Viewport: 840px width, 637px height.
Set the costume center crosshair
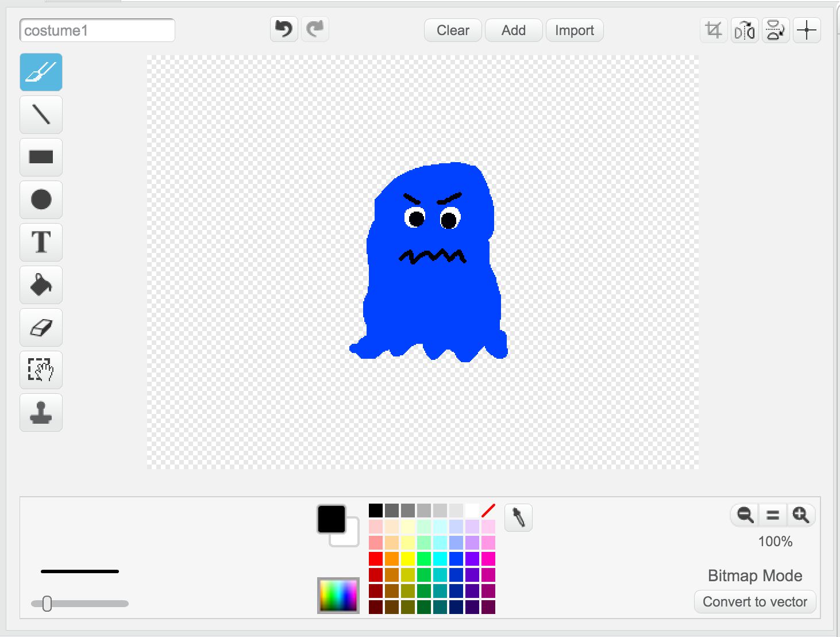[807, 30]
